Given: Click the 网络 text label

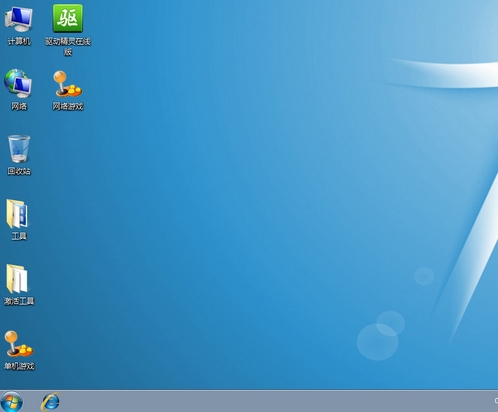Looking at the screenshot, I should pos(19,106).
